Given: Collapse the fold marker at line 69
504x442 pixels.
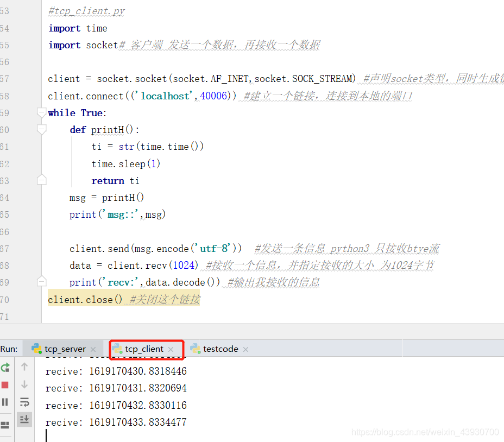Looking at the screenshot, I should 42,282.
